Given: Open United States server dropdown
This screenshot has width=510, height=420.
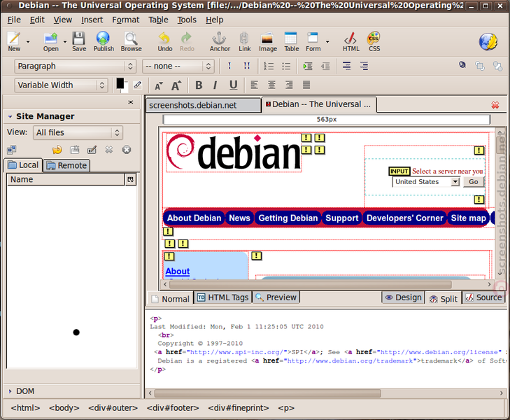Looking at the screenshot, I should (x=426, y=182).
